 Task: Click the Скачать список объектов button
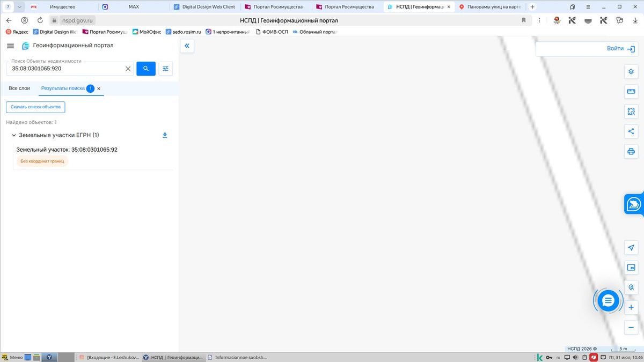coord(35,107)
